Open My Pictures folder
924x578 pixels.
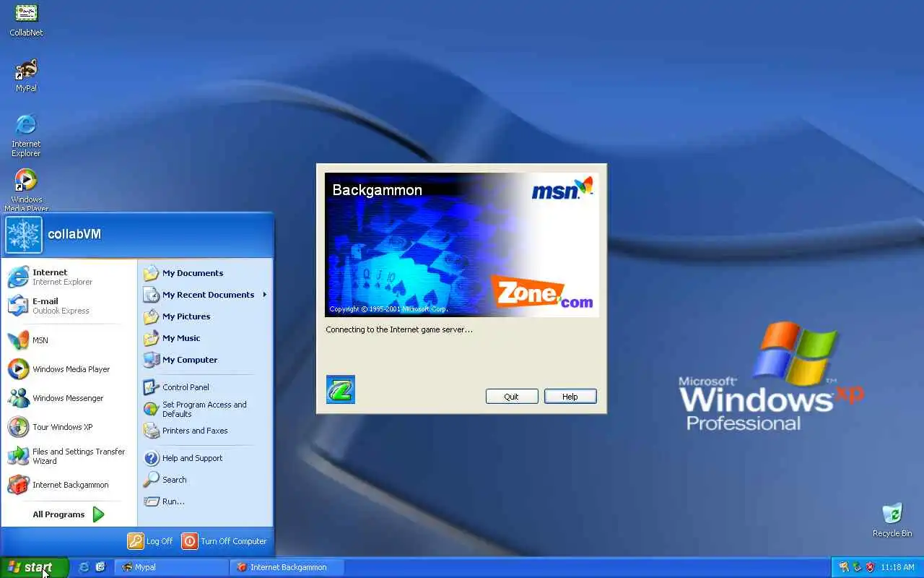[x=205, y=316]
